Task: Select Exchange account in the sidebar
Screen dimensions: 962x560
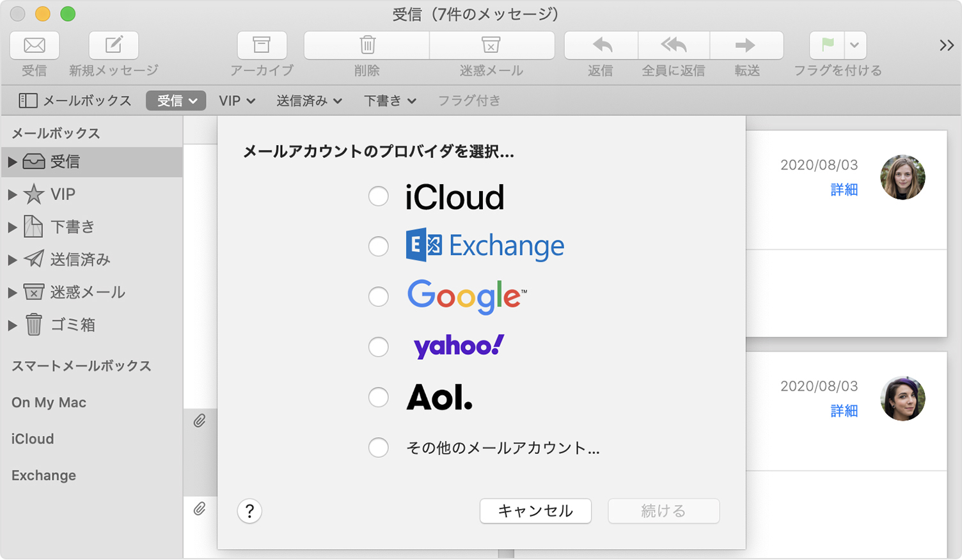Action: (43, 475)
